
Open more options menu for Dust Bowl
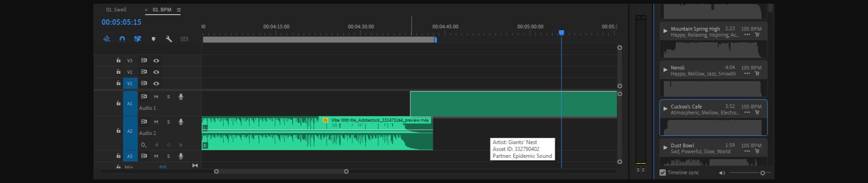(x=747, y=151)
